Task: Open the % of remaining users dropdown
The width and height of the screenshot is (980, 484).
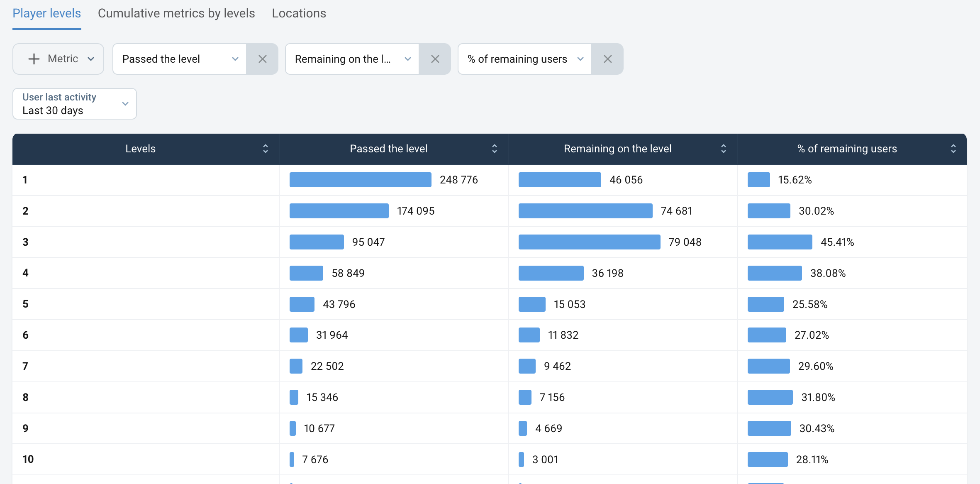Action: point(525,59)
